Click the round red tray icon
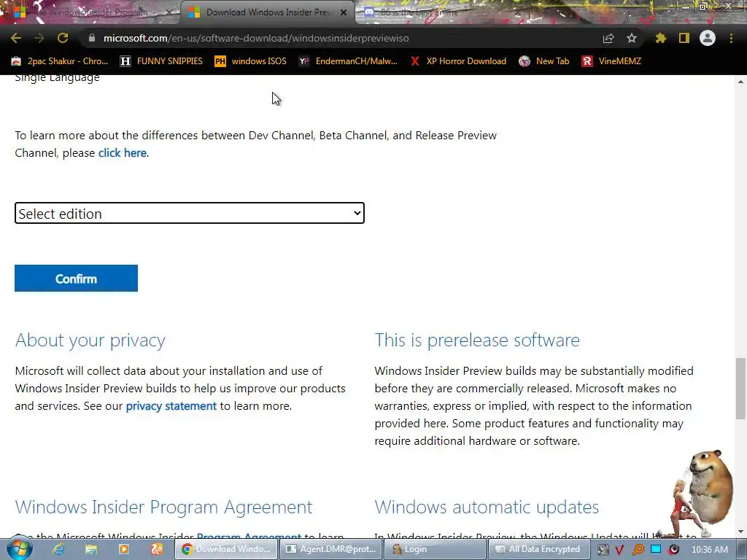 673,550
